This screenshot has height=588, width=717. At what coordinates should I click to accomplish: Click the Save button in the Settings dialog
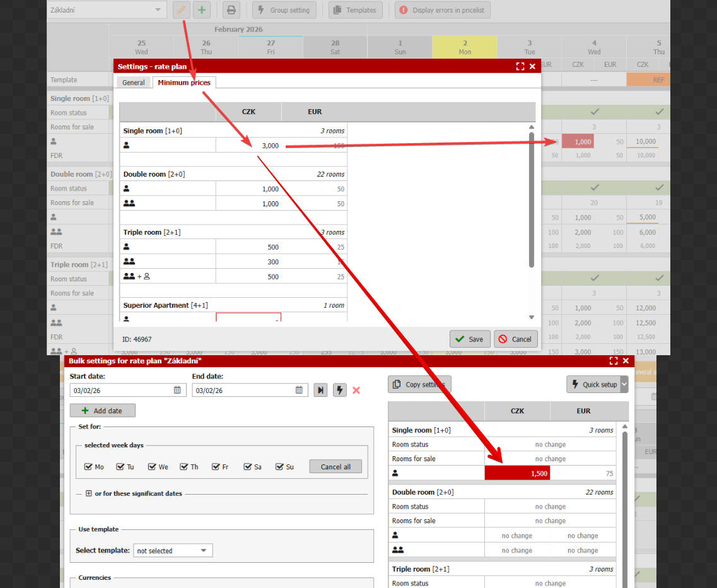click(470, 339)
